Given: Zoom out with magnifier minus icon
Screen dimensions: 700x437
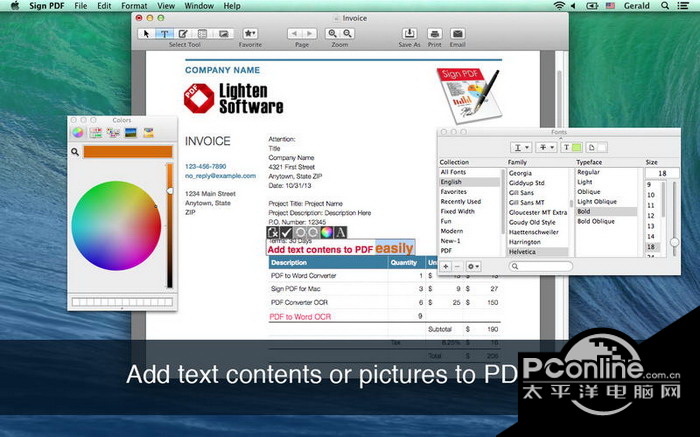Looking at the screenshot, I should pos(347,33).
